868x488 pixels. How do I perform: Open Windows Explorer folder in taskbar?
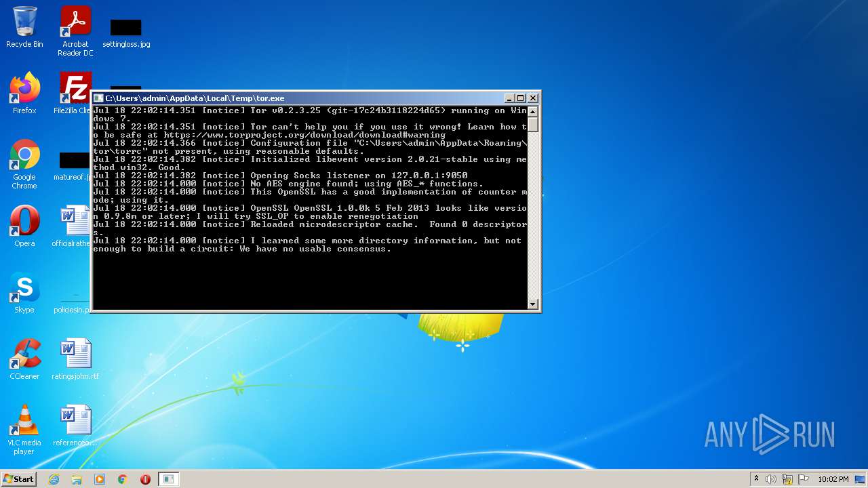click(77, 479)
